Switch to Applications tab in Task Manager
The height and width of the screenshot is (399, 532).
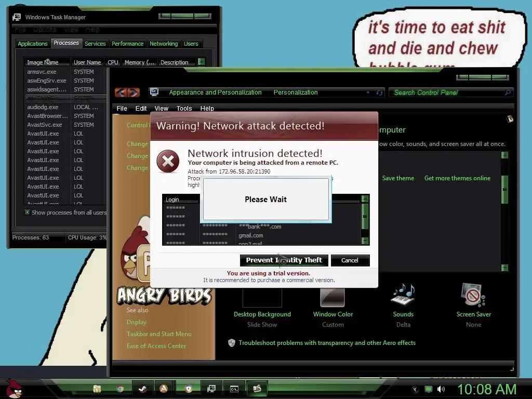point(33,44)
